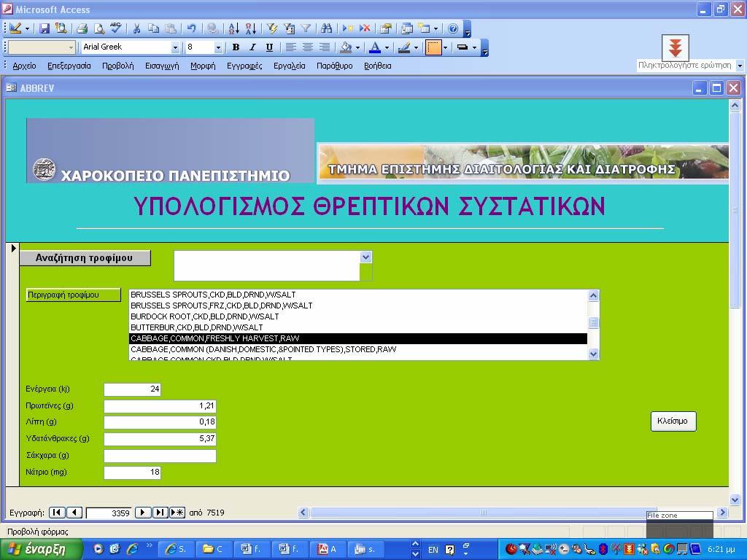Go to the next record arrow

click(142, 513)
